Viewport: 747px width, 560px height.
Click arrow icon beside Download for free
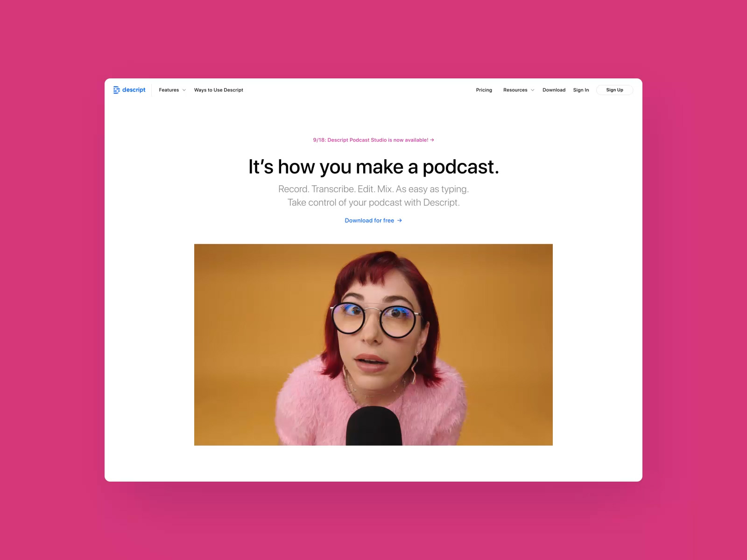400,221
